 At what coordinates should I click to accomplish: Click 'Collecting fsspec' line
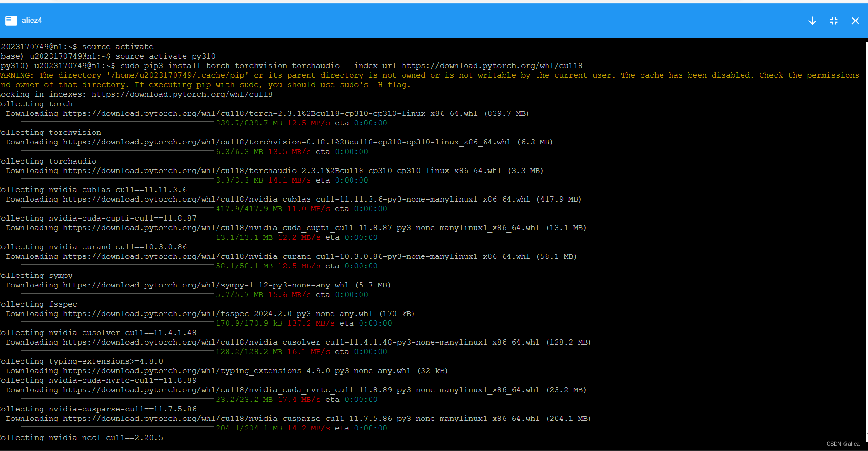[39, 304]
